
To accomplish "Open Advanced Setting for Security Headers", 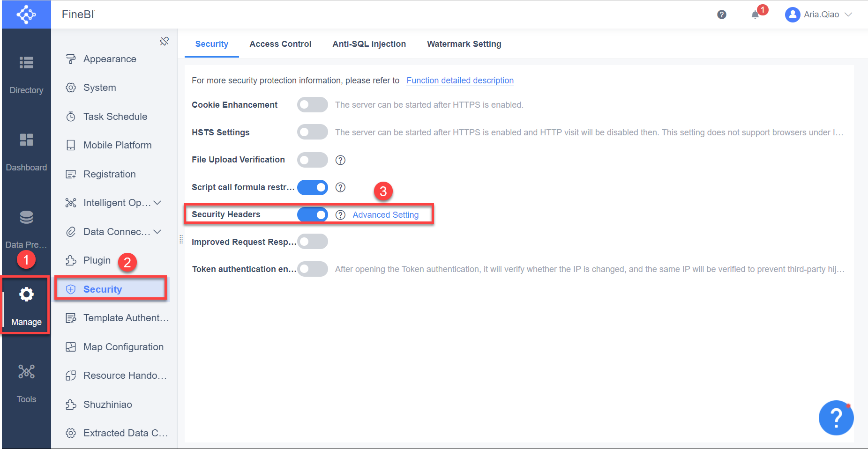I will point(385,214).
